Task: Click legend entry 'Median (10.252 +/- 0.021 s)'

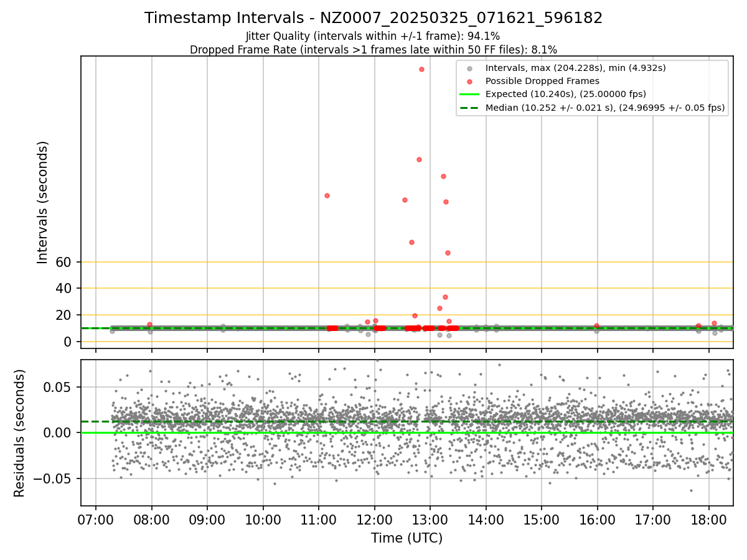Action: point(605,108)
